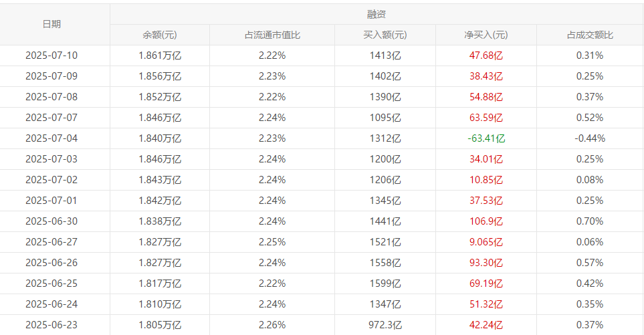Viewport: 644px width, 335px height.
Task: Click the net buy value 47.68亿
Action: click(x=486, y=55)
